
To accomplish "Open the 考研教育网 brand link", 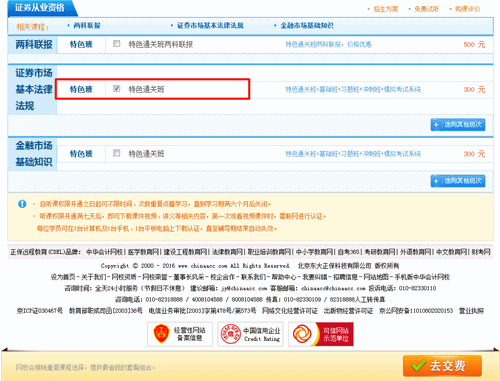I will (380, 252).
